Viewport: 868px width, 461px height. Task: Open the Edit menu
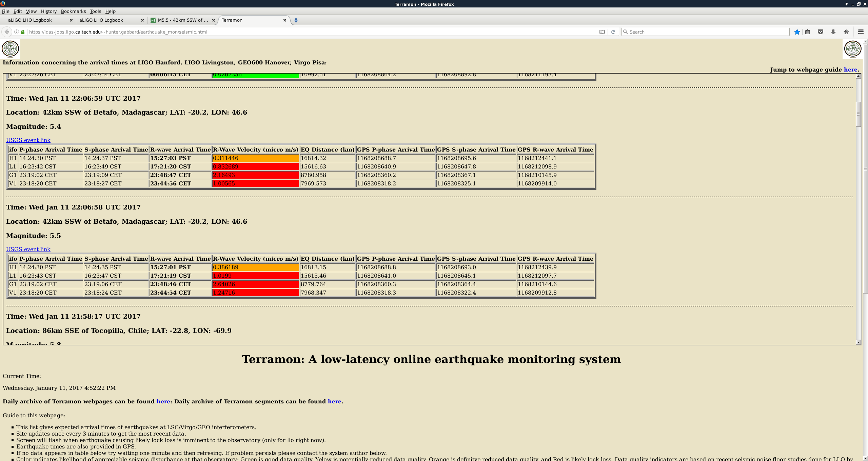pos(18,11)
